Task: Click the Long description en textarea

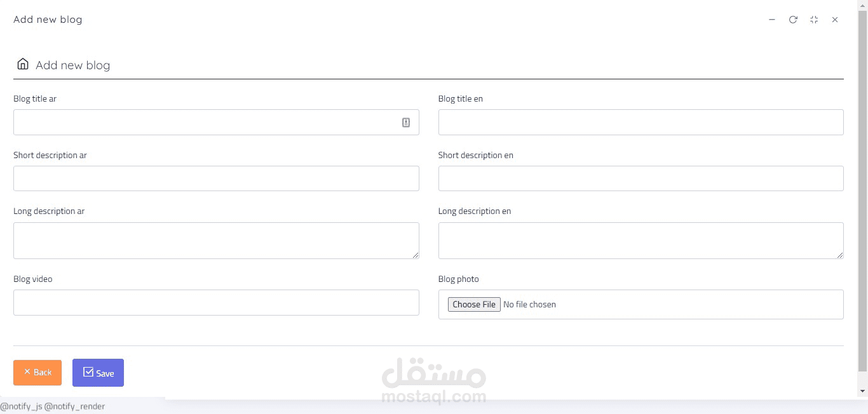Action: coord(641,241)
